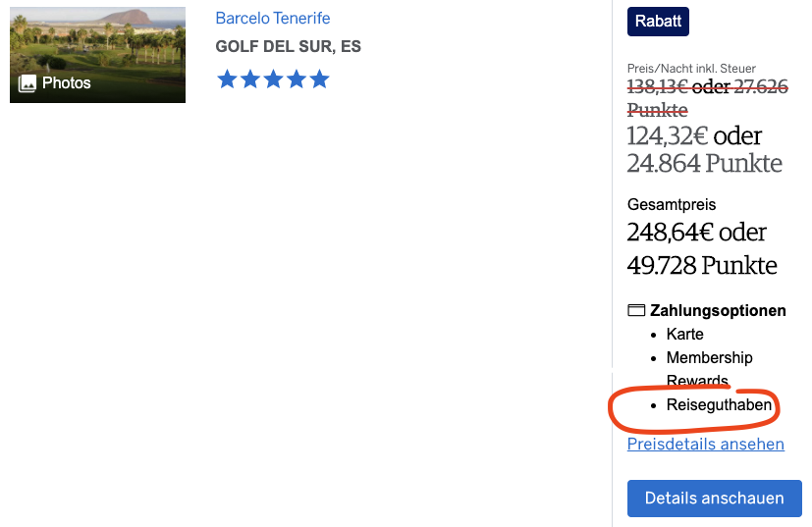Click the Zahlungsoptionen heading
The width and height of the screenshot is (812, 527).
click(x=718, y=311)
